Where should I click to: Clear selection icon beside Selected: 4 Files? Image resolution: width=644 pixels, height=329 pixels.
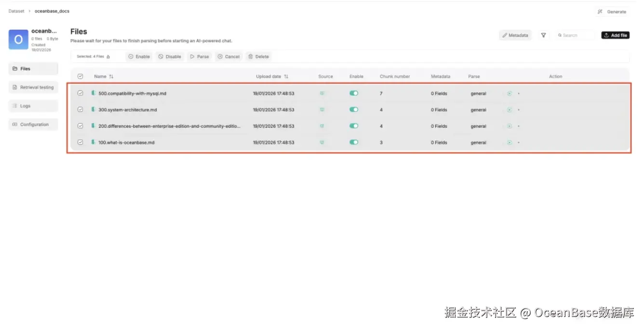point(108,56)
